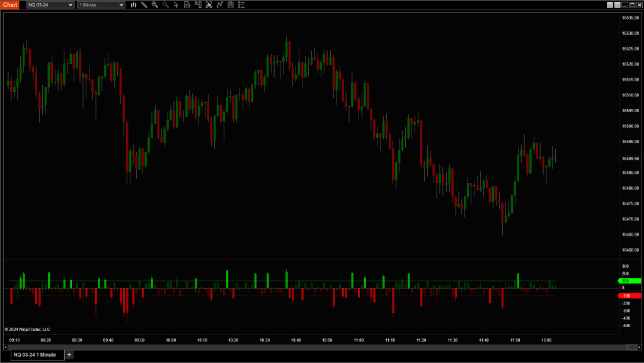Click the green 100 level marker
644x363 pixels.
pyautogui.click(x=629, y=280)
